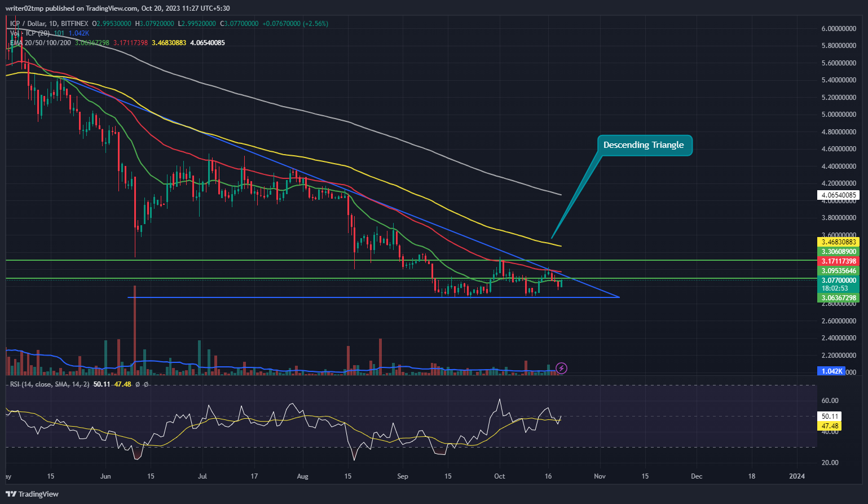The width and height of the screenshot is (868, 504).
Task: Click the green 3.06367298 price axis label
Action: [838, 298]
